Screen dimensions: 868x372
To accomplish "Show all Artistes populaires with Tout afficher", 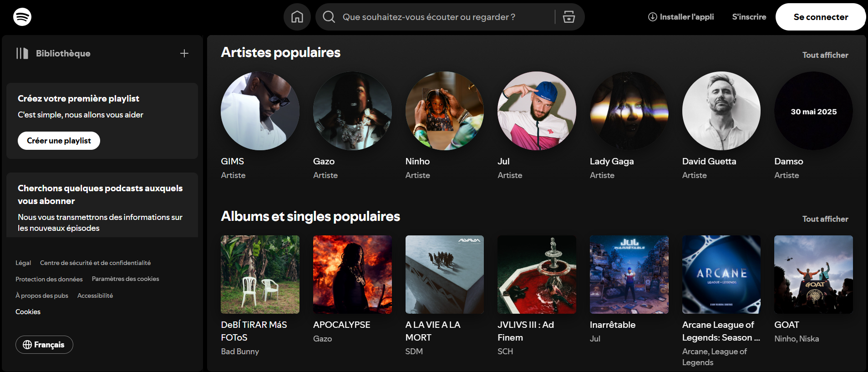I will [825, 55].
